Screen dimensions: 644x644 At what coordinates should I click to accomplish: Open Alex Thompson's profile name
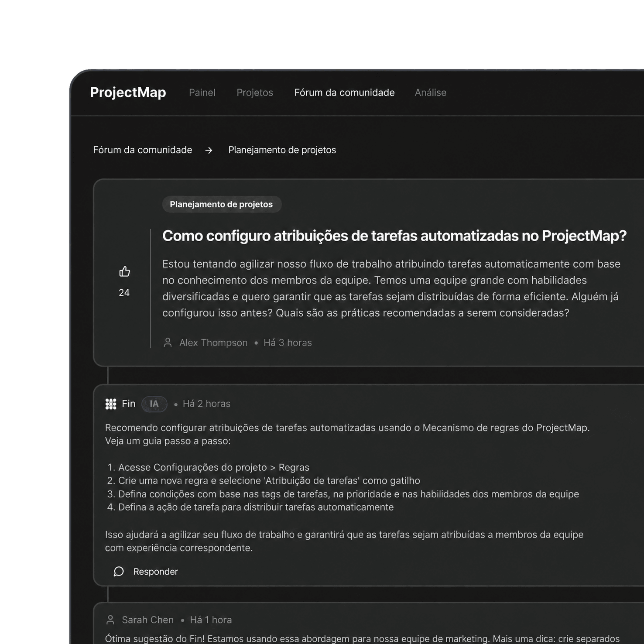click(x=213, y=343)
